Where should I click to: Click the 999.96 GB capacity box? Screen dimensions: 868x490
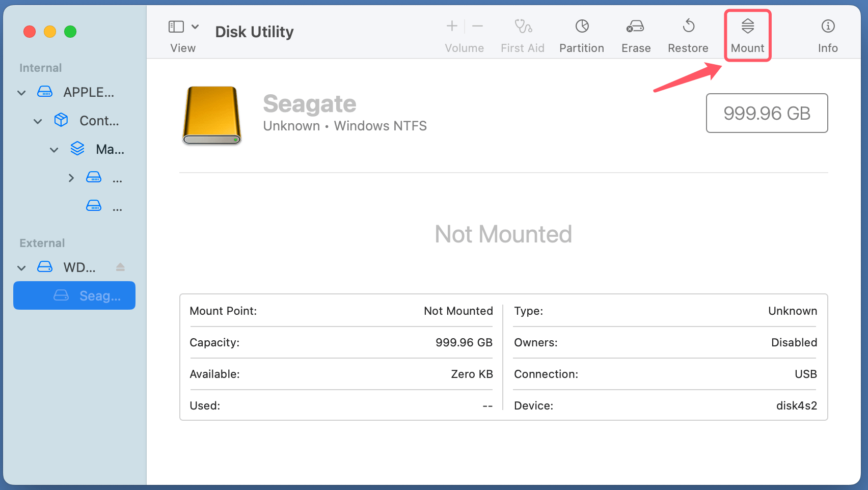(x=767, y=113)
